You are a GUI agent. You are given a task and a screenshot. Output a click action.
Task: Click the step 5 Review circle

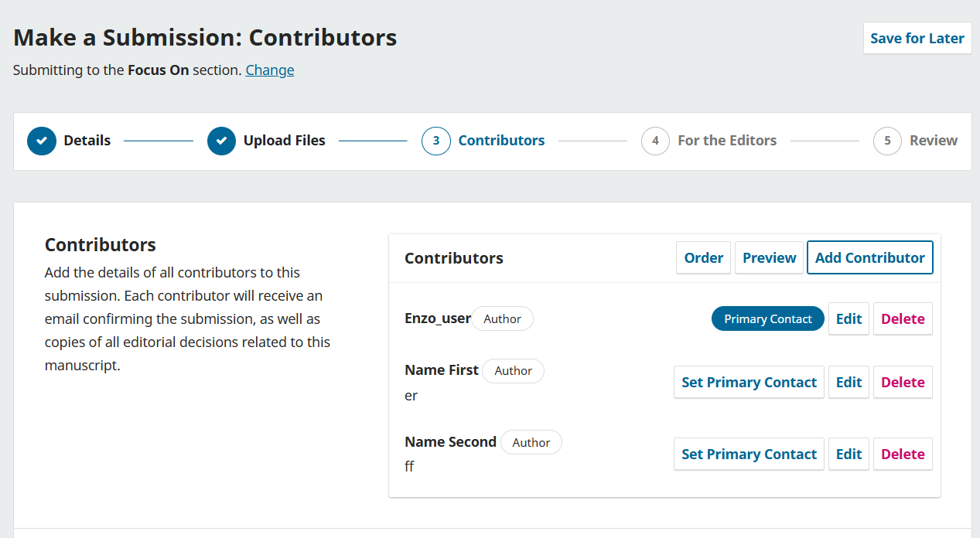[x=887, y=141]
